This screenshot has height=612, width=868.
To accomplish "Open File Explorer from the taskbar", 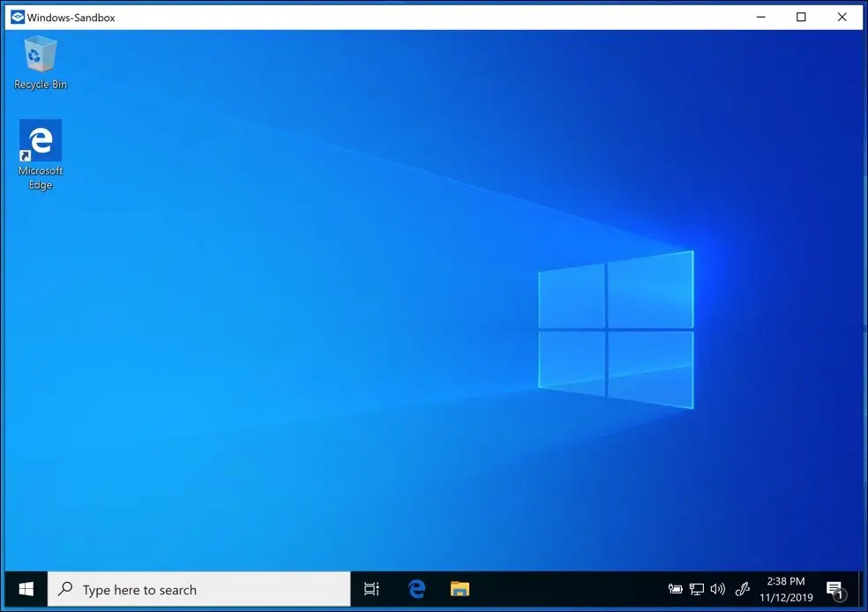I will 460,589.
